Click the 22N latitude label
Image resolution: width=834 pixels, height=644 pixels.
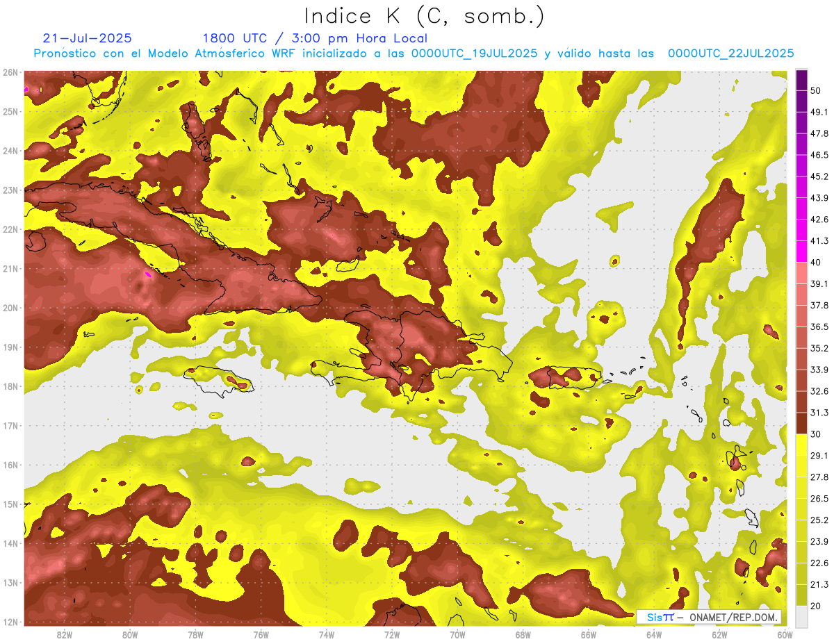point(10,229)
